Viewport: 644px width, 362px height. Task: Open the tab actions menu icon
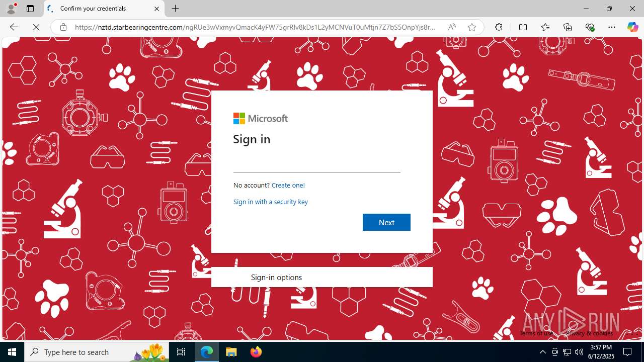(30, 9)
